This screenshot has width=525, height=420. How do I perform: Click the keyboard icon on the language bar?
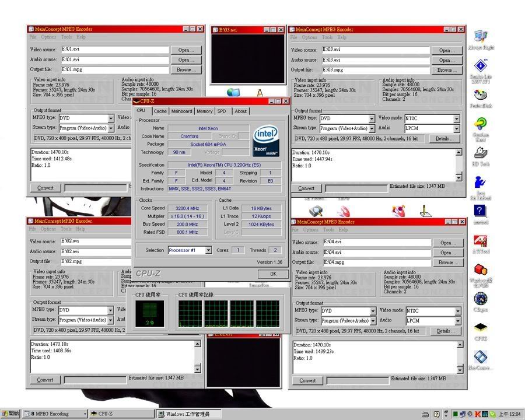tap(425, 414)
